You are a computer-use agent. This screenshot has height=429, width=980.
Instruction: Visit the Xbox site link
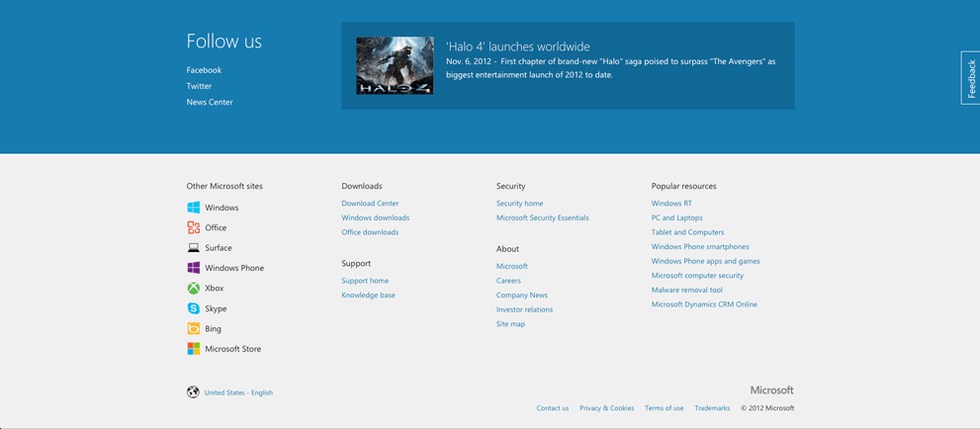(x=214, y=288)
